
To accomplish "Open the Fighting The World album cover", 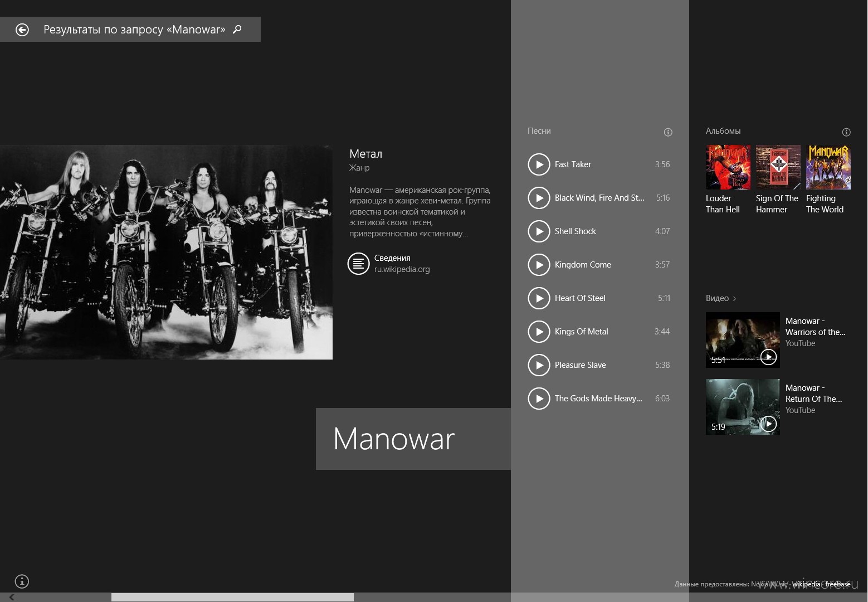I will (x=828, y=167).
